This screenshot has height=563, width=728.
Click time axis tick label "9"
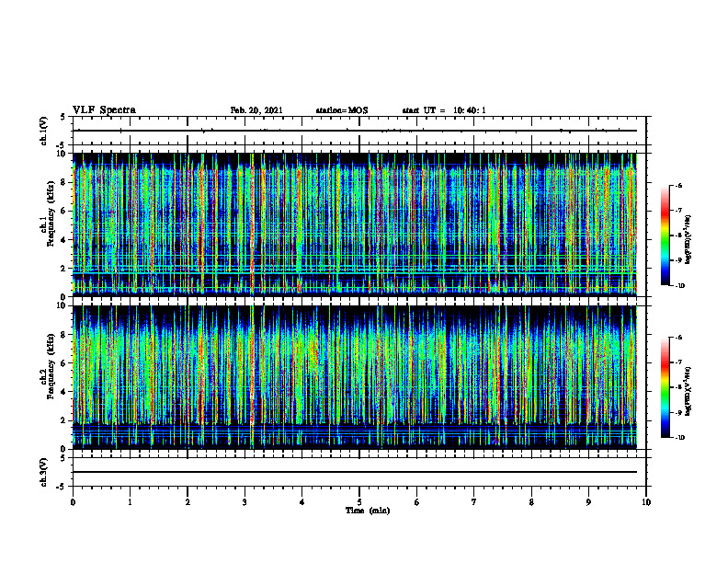pyautogui.click(x=588, y=502)
